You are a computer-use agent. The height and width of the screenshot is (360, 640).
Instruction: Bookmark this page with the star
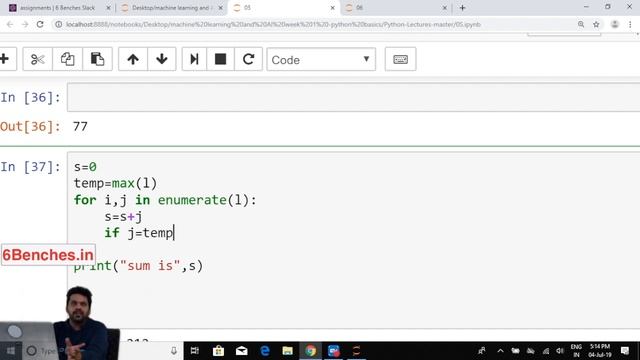pos(596,24)
